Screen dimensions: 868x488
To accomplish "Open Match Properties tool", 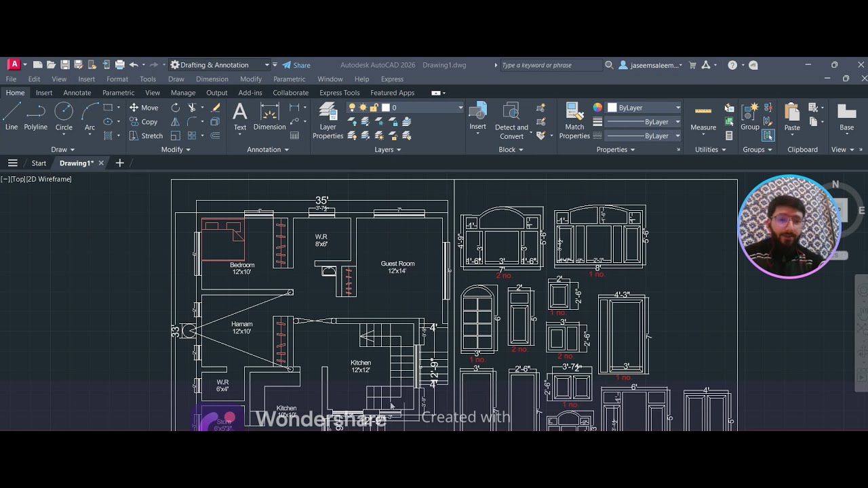I will pyautogui.click(x=574, y=121).
